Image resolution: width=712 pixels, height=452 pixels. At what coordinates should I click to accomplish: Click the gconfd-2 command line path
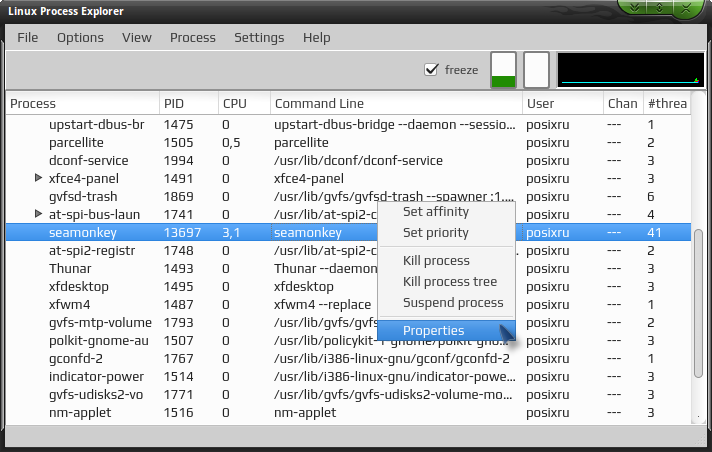(392, 358)
